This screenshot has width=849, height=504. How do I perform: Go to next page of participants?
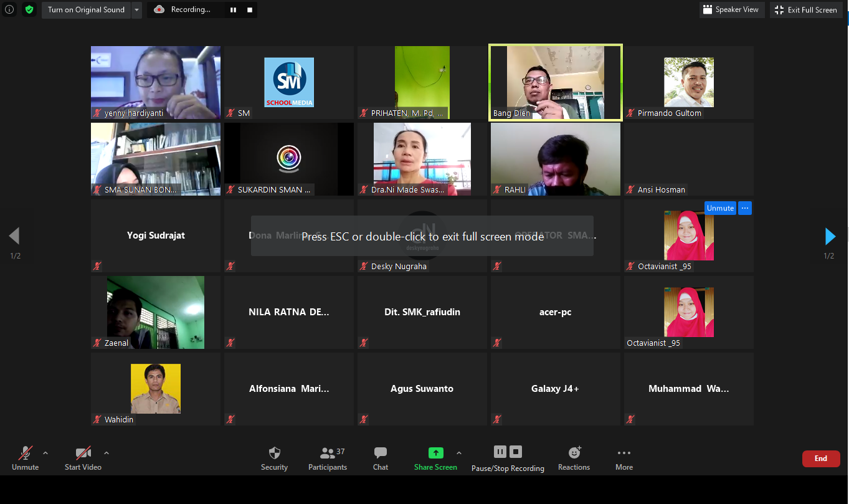click(830, 236)
